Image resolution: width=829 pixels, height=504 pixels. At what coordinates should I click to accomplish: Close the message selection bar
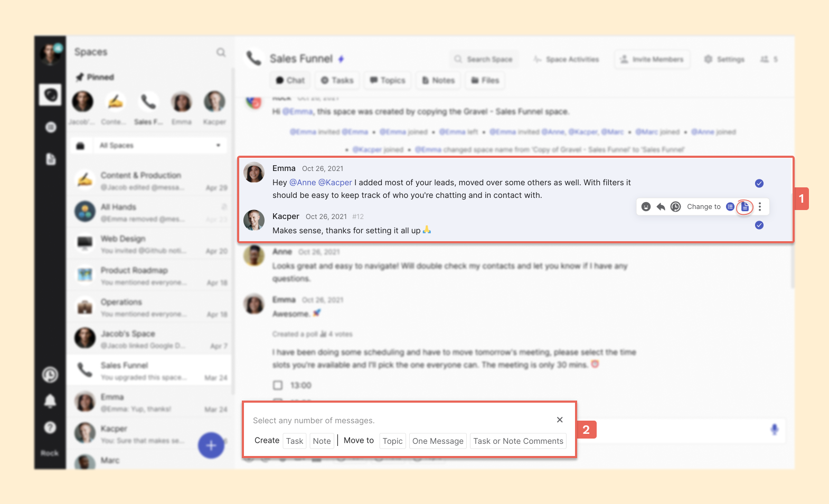point(560,420)
